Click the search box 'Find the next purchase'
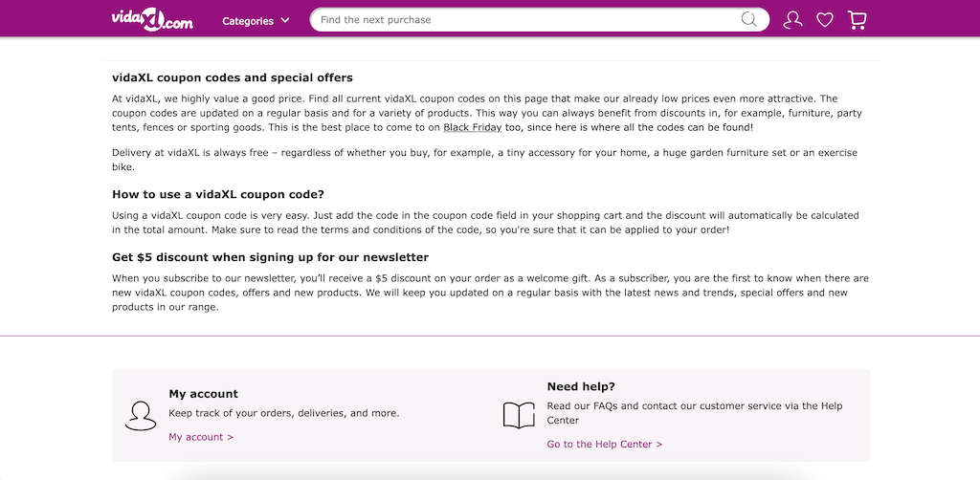Image resolution: width=980 pixels, height=480 pixels. pos(540,19)
